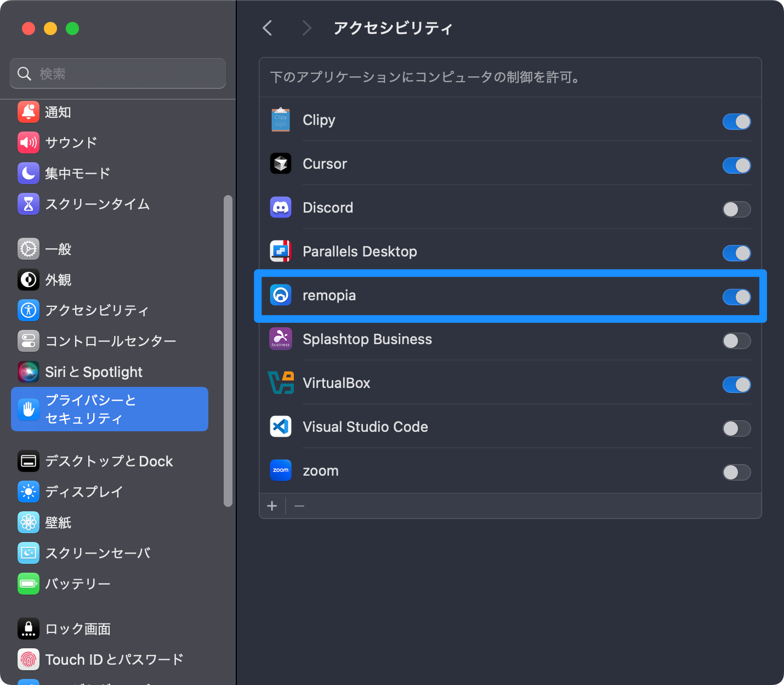Image resolution: width=784 pixels, height=685 pixels.
Task: Go back with the left chevron
Action: (268, 28)
